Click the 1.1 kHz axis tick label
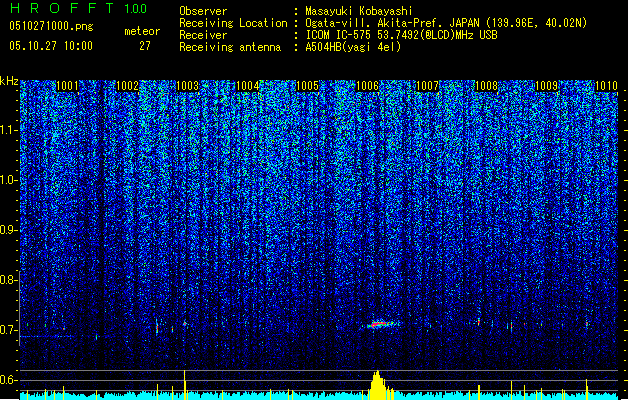Image resolution: width=629 pixels, height=400 pixels. pyautogui.click(x=8, y=130)
